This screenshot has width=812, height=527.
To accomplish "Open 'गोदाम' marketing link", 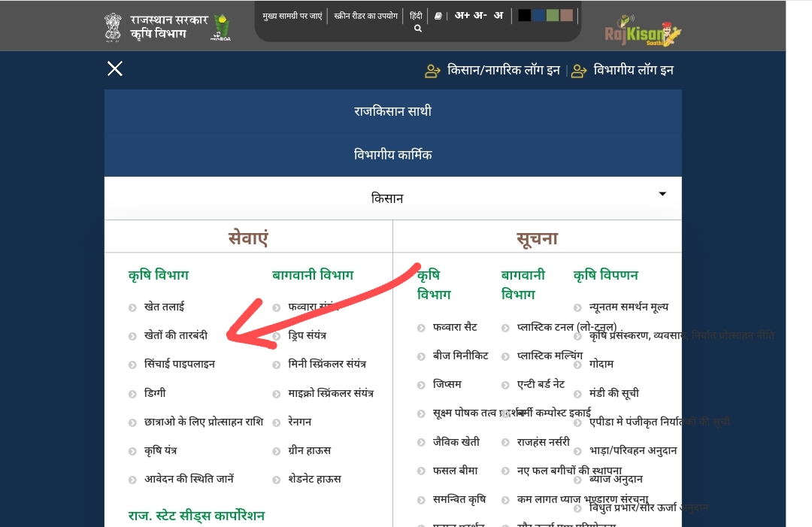I will [x=601, y=365].
